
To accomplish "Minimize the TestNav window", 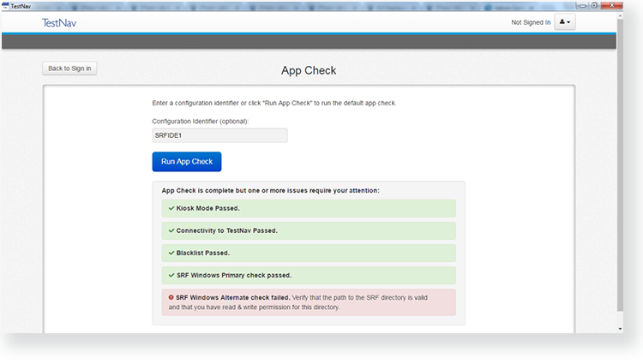I will (584, 5).
